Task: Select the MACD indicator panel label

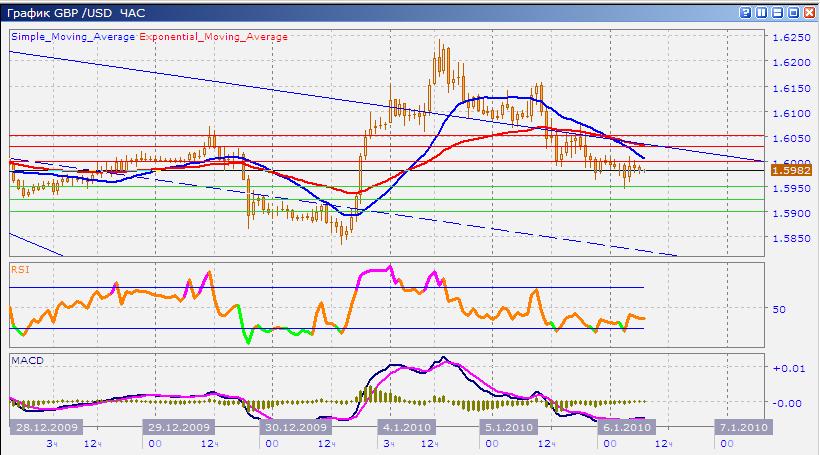Action: [x=24, y=358]
